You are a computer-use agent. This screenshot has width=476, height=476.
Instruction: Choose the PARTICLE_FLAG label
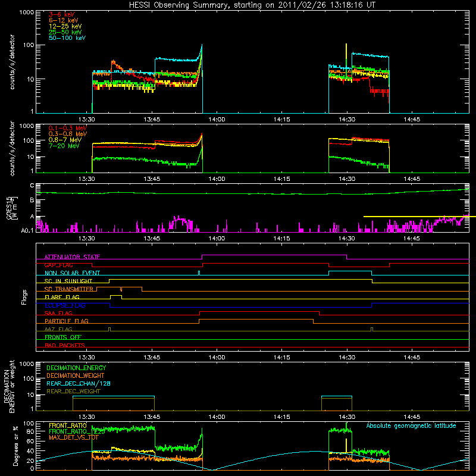(x=67, y=321)
